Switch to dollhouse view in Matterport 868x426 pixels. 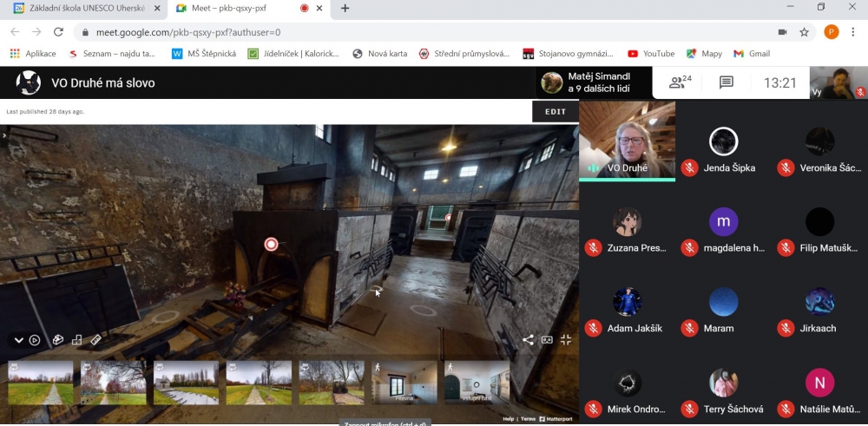click(57, 340)
